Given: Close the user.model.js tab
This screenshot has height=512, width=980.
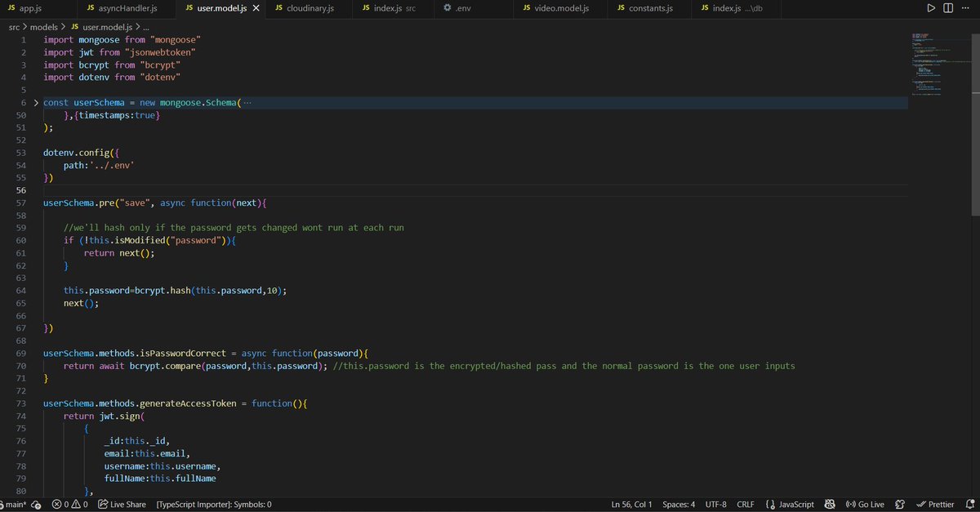Looking at the screenshot, I should [256, 8].
